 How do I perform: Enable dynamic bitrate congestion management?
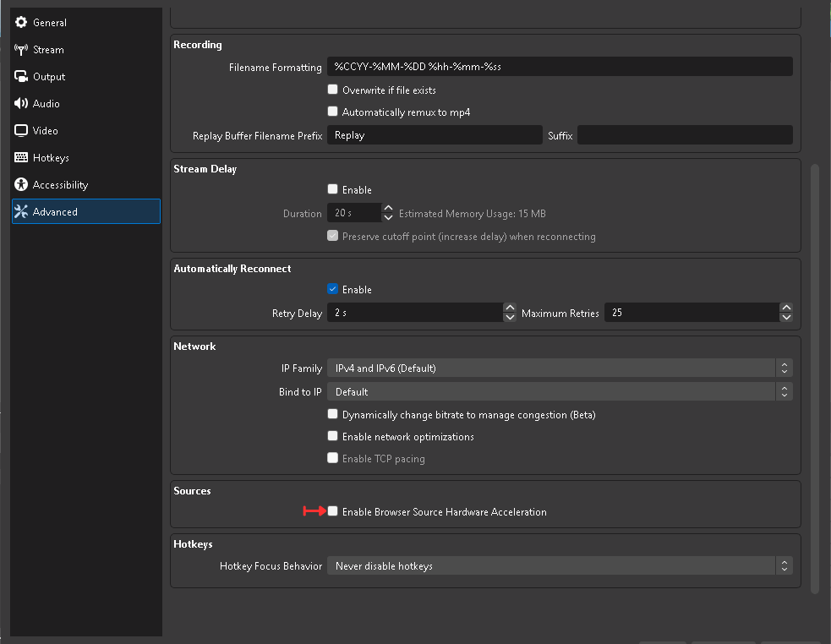coord(332,414)
